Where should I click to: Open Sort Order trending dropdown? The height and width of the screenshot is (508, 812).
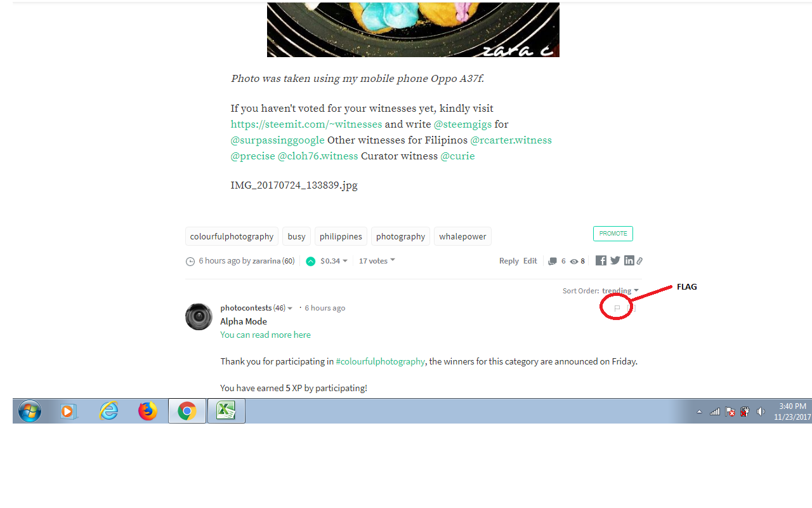(x=620, y=291)
